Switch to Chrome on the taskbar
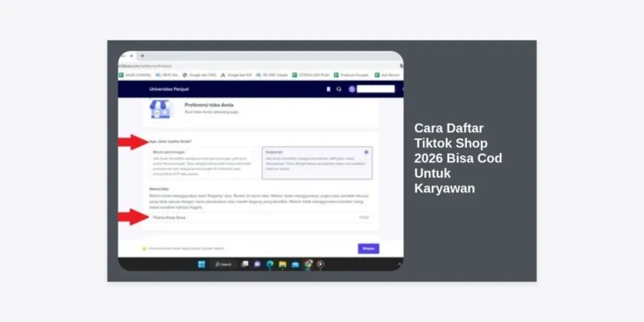644x322 pixels. pos(308,264)
